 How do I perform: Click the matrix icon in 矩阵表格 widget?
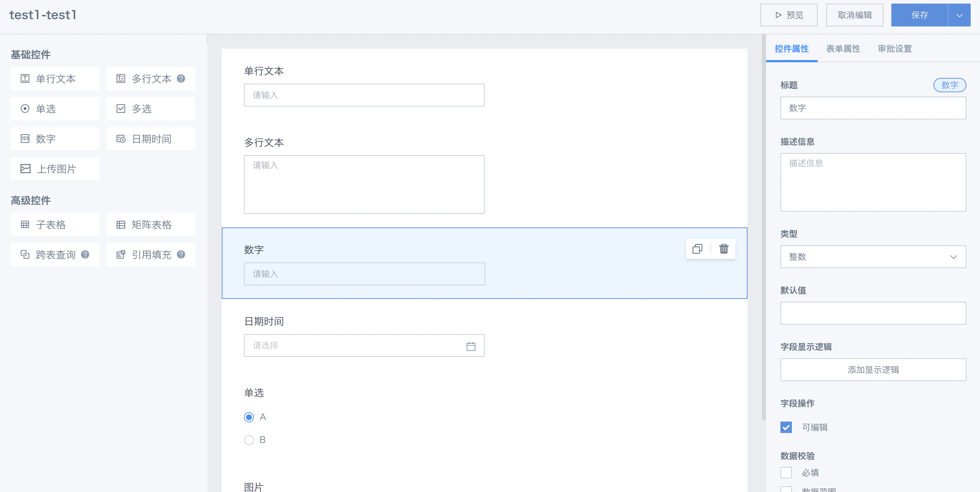click(x=121, y=224)
